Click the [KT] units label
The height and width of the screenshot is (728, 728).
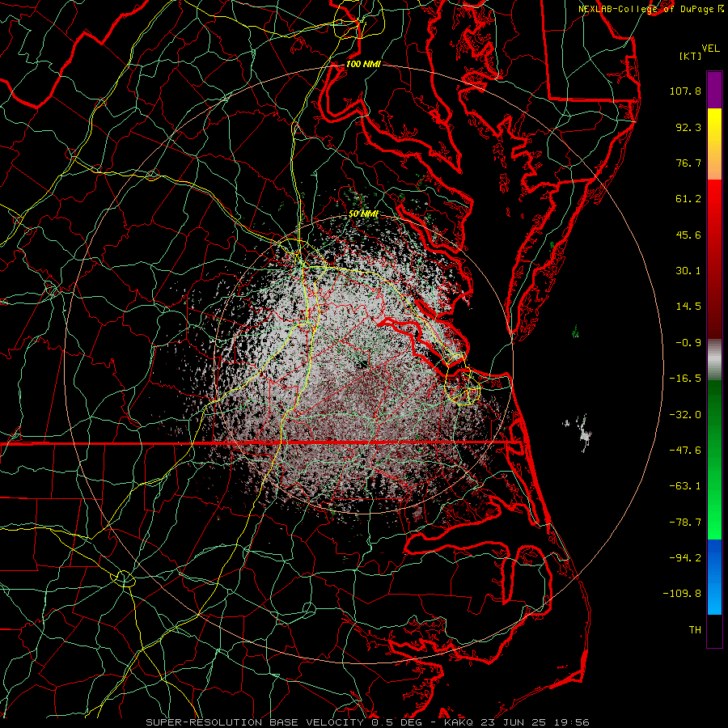690,56
